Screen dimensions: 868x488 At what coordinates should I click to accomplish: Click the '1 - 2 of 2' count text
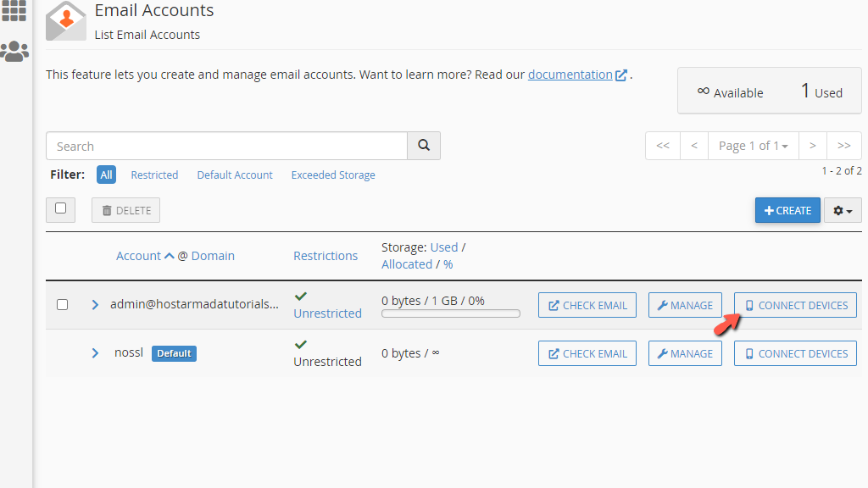[x=842, y=171]
